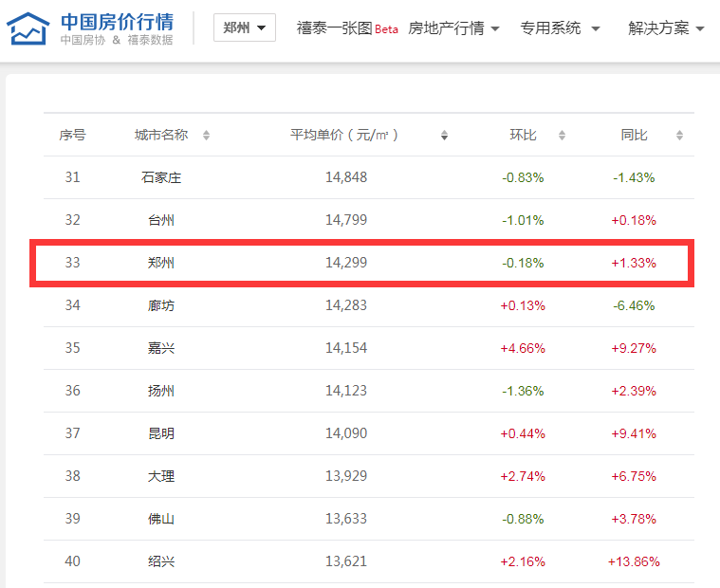
Task: Click the 中国房协 & 禧泰数据 subtitle
Action: coord(117,40)
